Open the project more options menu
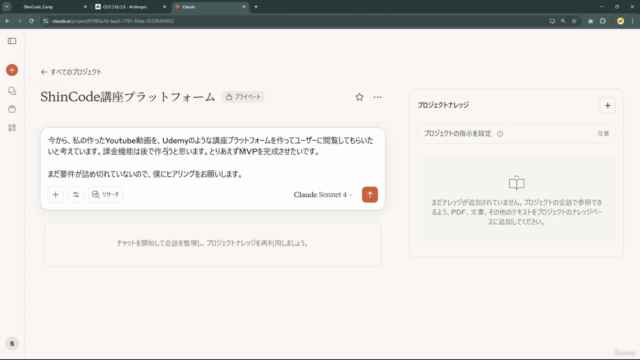Image resolution: width=640 pixels, height=360 pixels. 378,97
